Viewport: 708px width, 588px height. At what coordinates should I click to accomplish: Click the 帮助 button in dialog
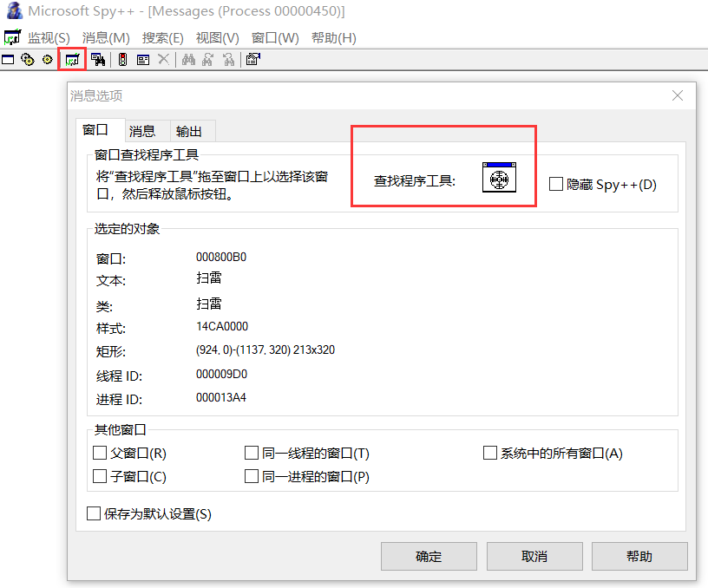tap(639, 556)
